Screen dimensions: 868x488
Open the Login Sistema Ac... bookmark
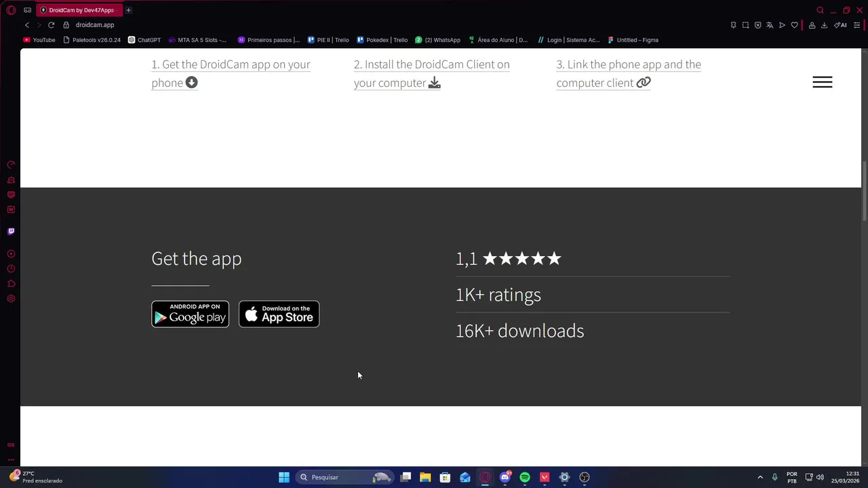coord(568,40)
